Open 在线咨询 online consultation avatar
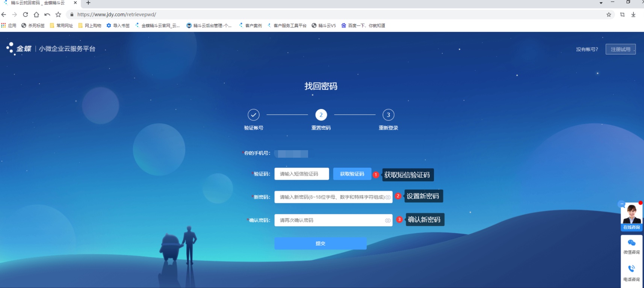The image size is (644, 288). [x=632, y=217]
